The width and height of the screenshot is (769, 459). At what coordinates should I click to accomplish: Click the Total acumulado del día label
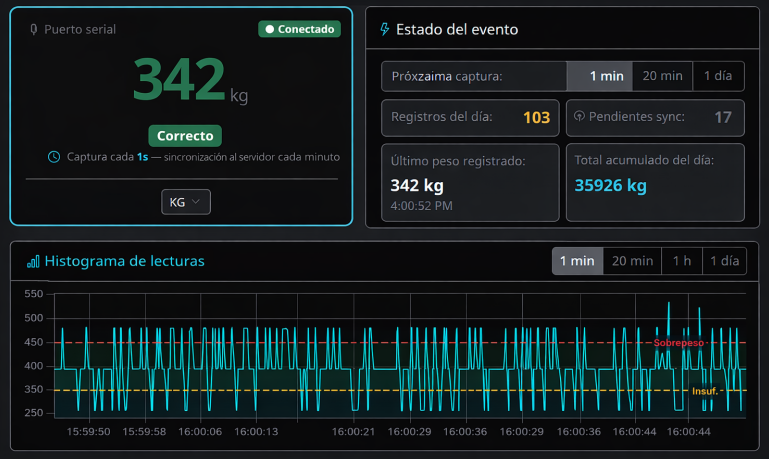click(644, 160)
